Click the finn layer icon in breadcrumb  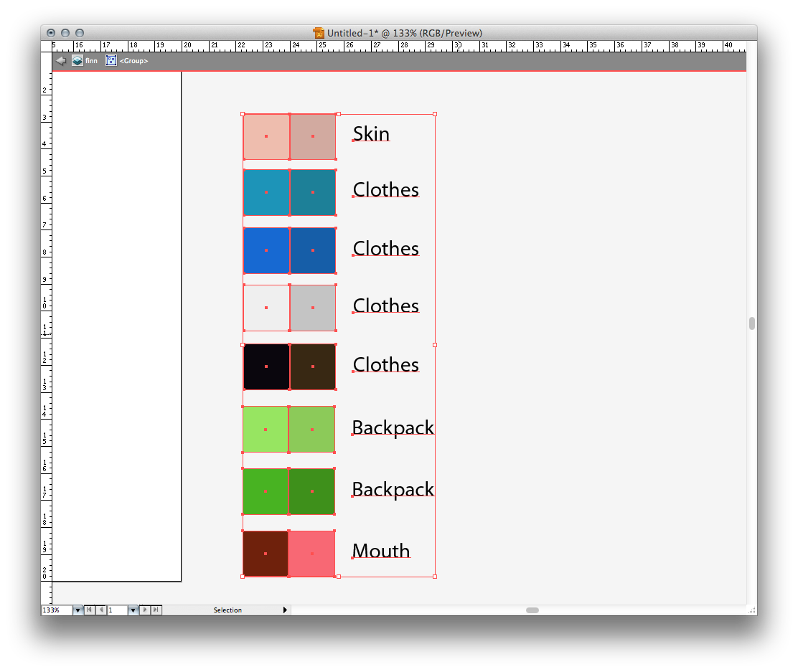(78, 61)
